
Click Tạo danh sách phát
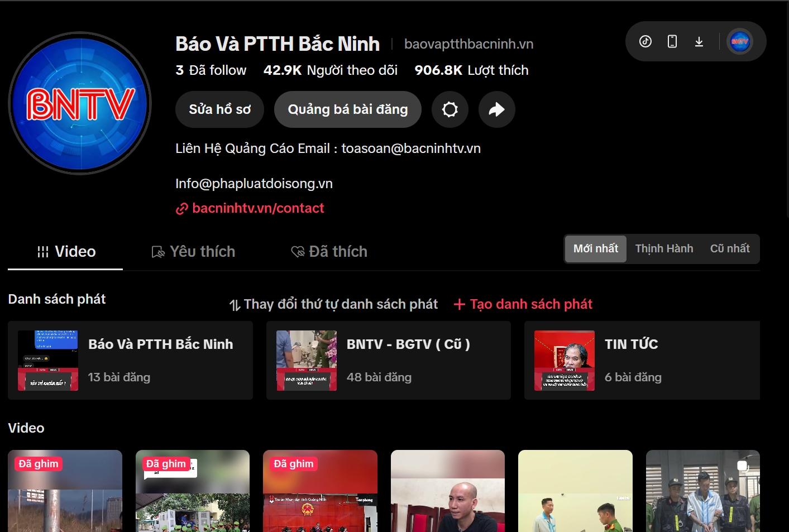(x=523, y=304)
